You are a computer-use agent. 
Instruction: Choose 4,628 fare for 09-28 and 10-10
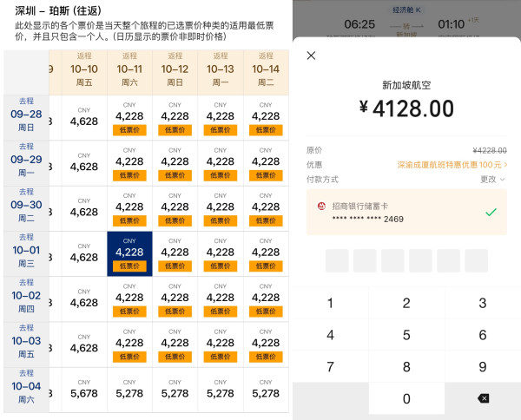[x=84, y=117]
